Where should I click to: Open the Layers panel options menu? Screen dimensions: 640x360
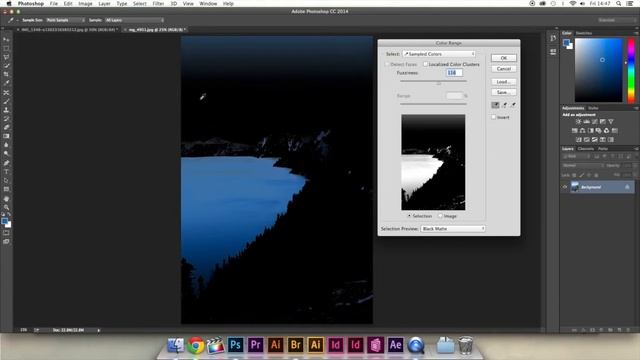coord(636,149)
